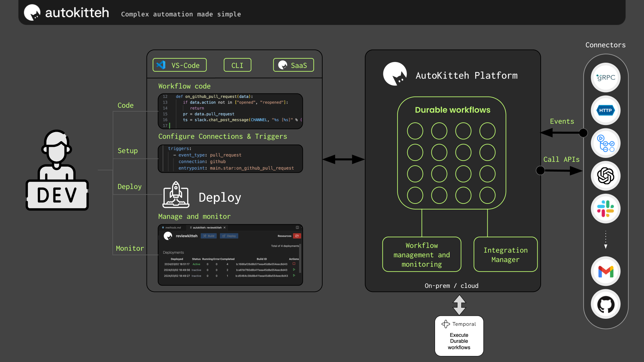Click the split editor icon in embedded panel
The height and width of the screenshot is (362, 644).
(x=297, y=228)
